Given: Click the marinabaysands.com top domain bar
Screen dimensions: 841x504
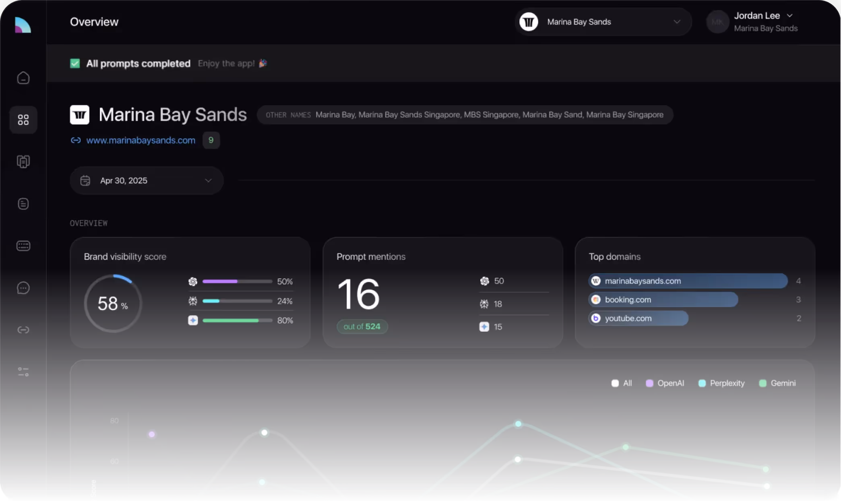Looking at the screenshot, I should [x=688, y=281].
